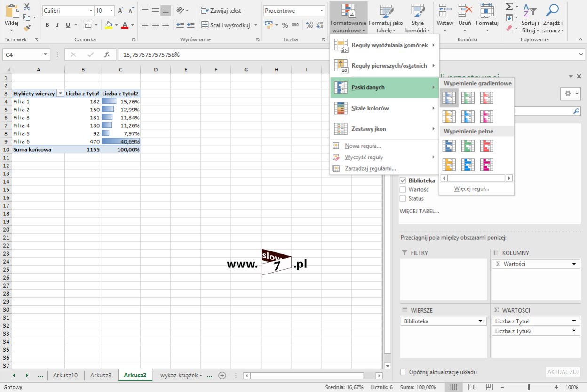587x392 pixels.
Task: Expand Scal i wyśrodkuj dropdown arrow
Action: pyautogui.click(x=255, y=25)
